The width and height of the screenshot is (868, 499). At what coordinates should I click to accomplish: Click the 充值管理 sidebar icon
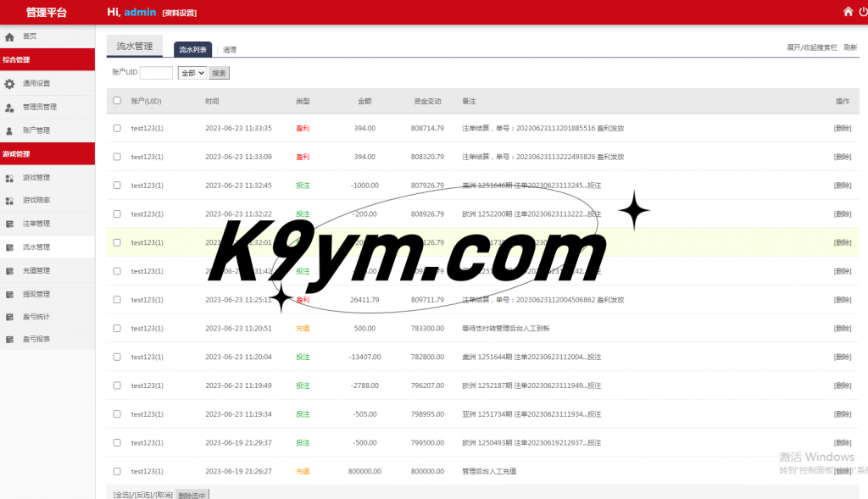9,271
